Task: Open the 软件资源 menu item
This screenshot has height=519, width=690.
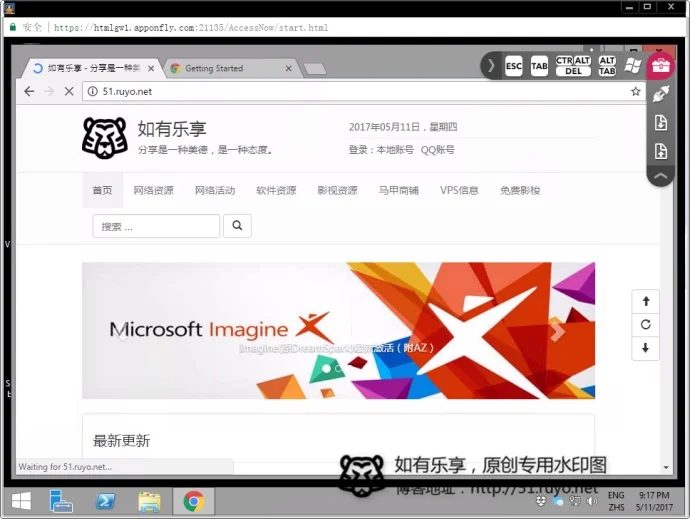Action: tap(276, 191)
